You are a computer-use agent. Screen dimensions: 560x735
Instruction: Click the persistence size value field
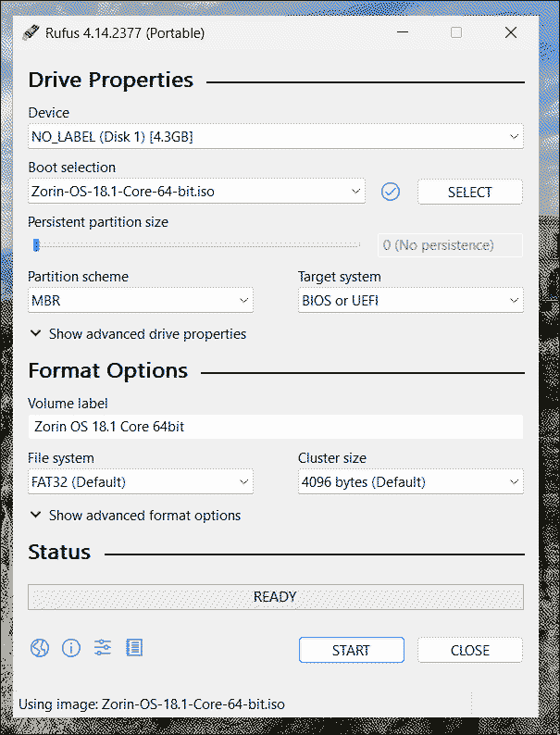pos(451,245)
